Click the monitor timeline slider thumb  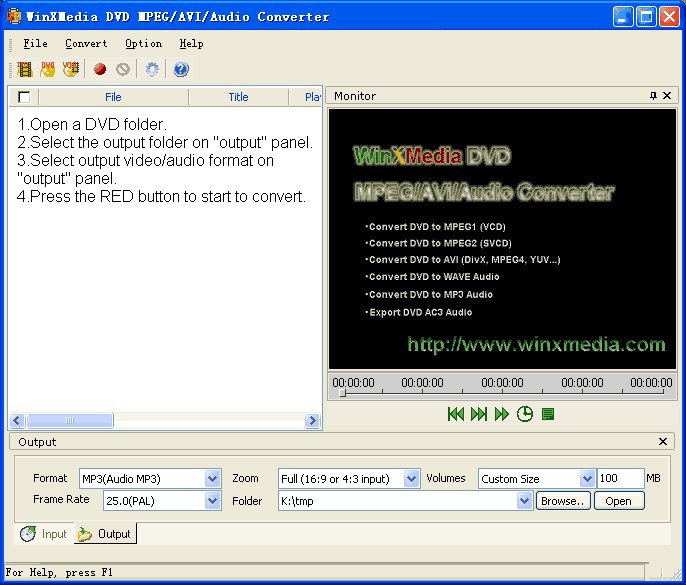click(x=343, y=393)
